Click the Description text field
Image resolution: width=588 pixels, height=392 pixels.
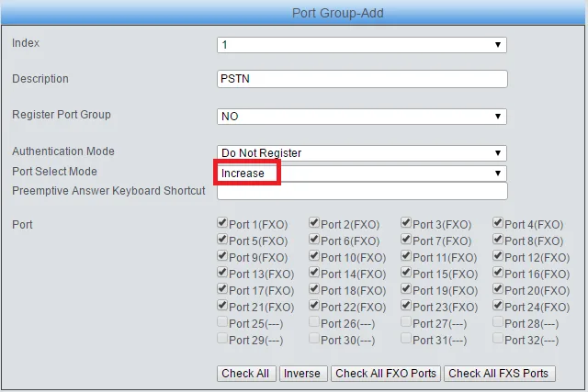362,79
